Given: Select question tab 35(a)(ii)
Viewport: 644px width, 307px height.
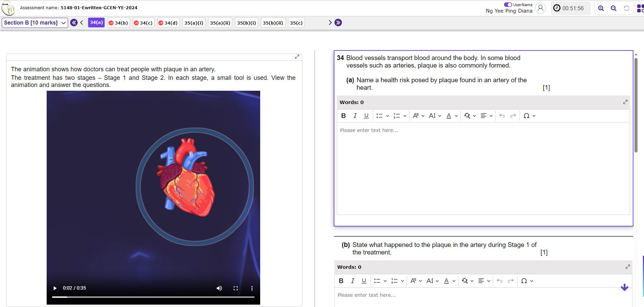Looking at the screenshot, I should pos(220,23).
